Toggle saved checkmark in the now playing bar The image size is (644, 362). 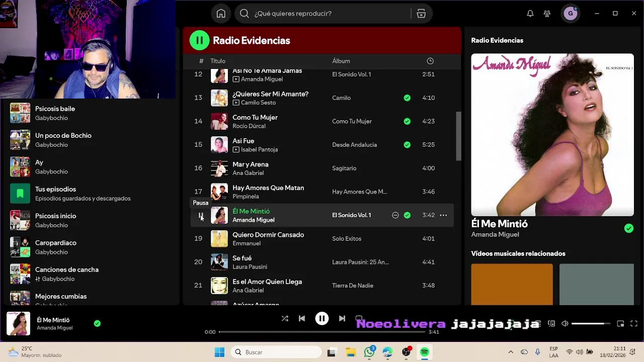pos(97,324)
